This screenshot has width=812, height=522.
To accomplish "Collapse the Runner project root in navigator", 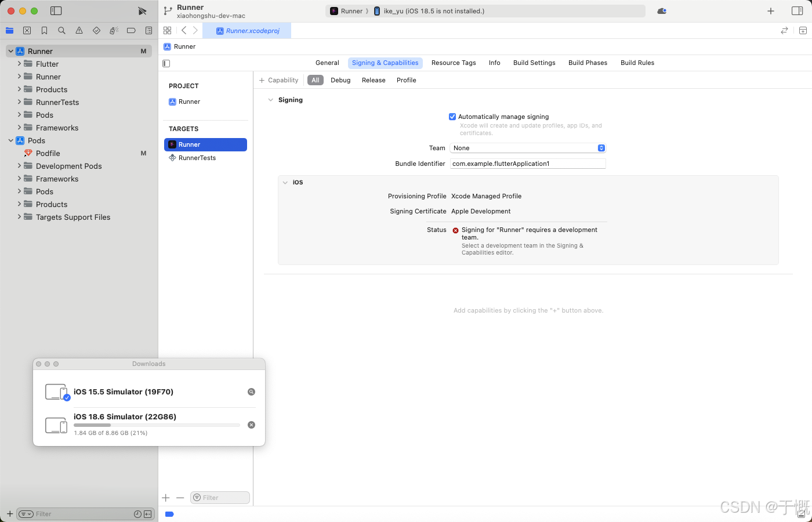I will pos(10,51).
